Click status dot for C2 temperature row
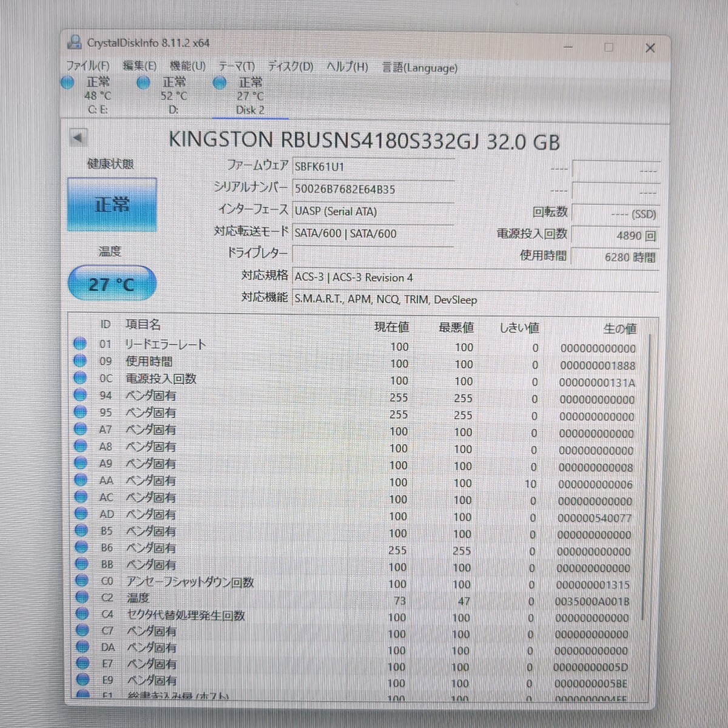 click(81, 598)
